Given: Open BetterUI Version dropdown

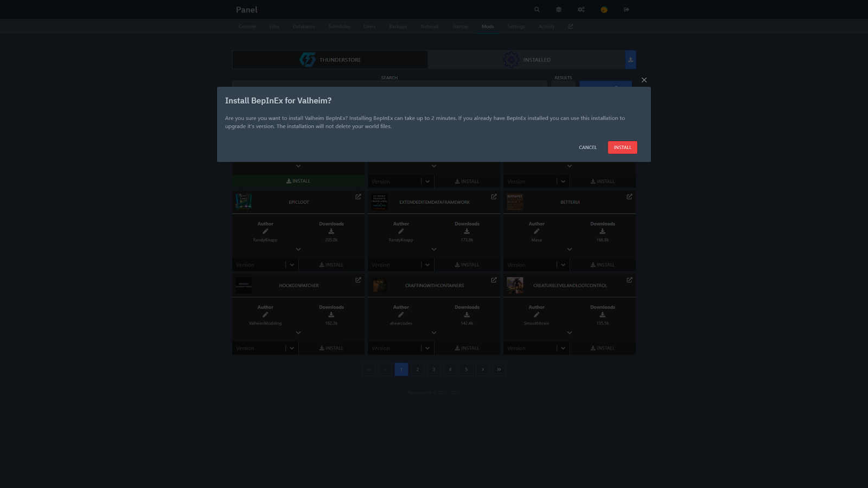Looking at the screenshot, I should [537, 265].
